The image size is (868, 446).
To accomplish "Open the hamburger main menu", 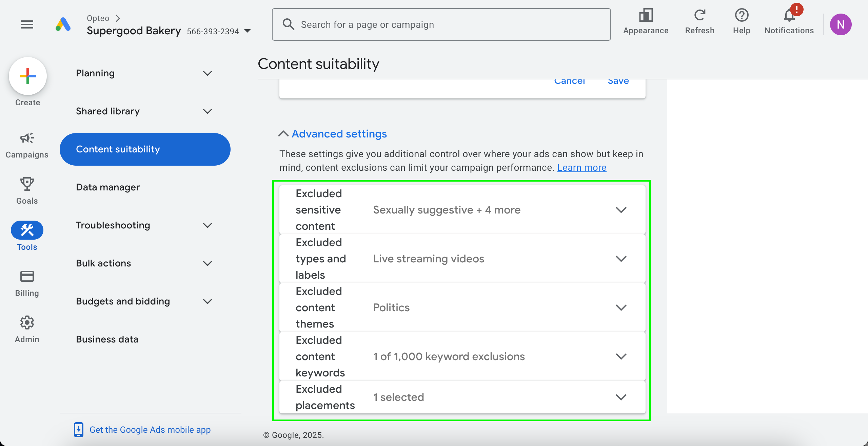I will (x=27, y=24).
